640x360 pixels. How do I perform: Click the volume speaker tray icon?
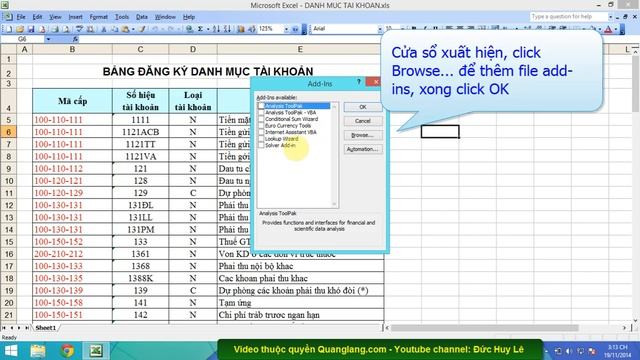(569, 351)
